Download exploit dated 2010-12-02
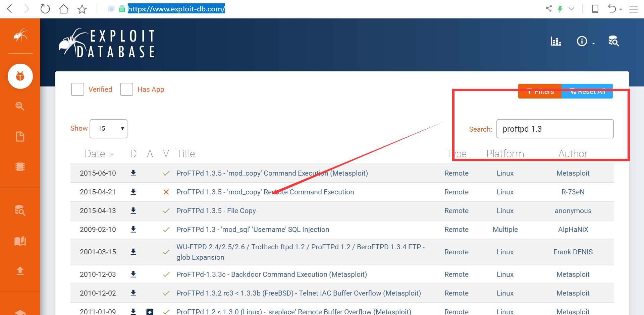 tap(133, 293)
